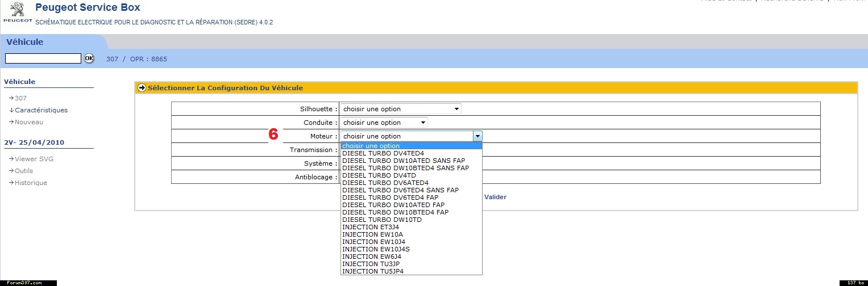This screenshot has width=868, height=286.
Task: Click the Peugeot Service Box title
Action: pyautogui.click(x=88, y=8)
